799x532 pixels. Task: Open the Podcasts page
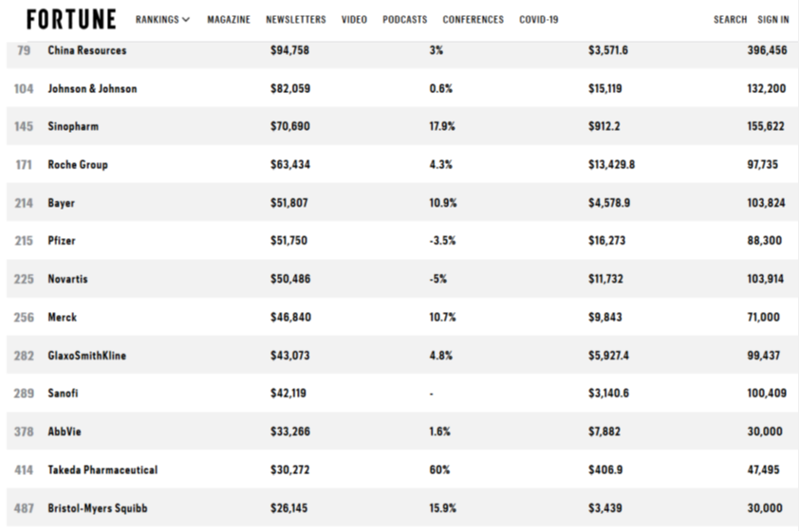pyautogui.click(x=404, y=19)
